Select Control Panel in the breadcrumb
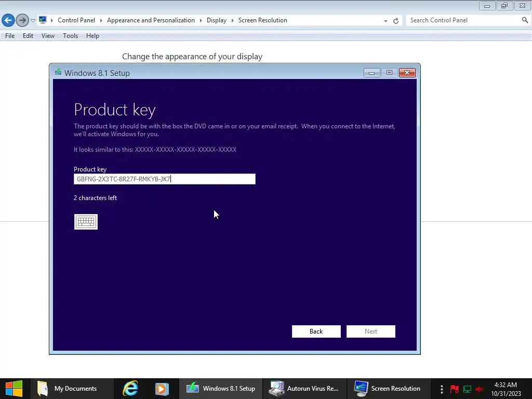This screenshot has width=532, height=399. (76, 20)
